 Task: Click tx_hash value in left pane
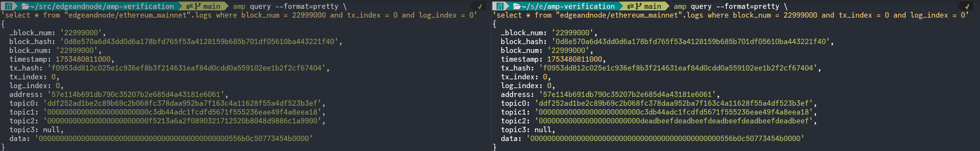[186, 68]
